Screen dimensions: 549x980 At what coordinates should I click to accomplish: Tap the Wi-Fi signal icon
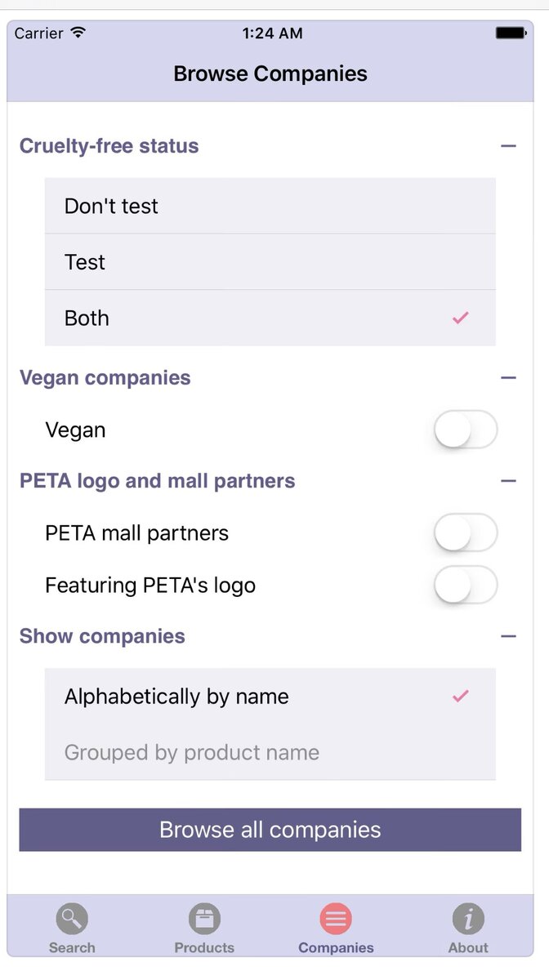coord(78,33)
